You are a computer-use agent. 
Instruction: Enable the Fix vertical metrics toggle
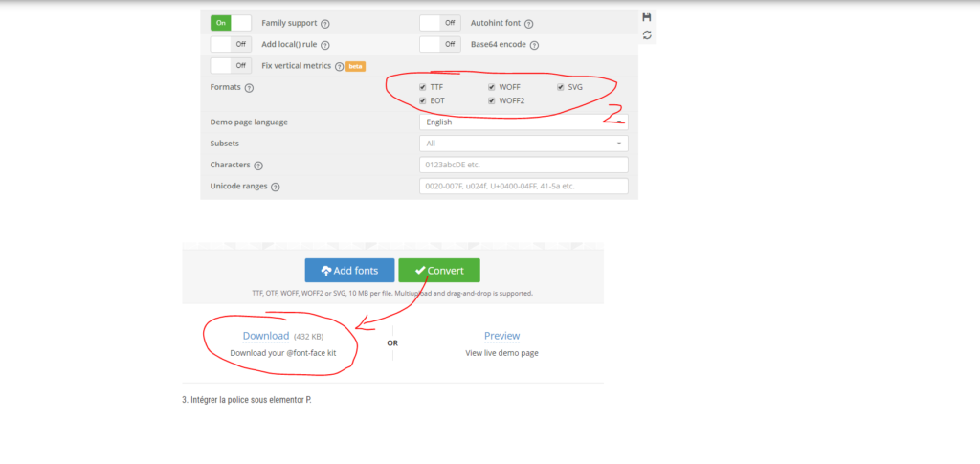(x=231, y=66)
